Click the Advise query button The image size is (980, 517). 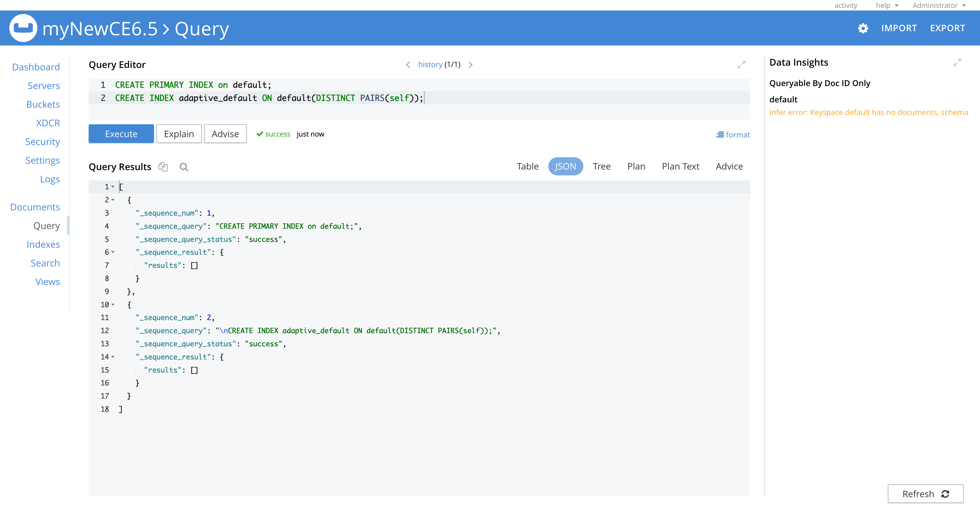pyautogui.click(x=224, y=134)
